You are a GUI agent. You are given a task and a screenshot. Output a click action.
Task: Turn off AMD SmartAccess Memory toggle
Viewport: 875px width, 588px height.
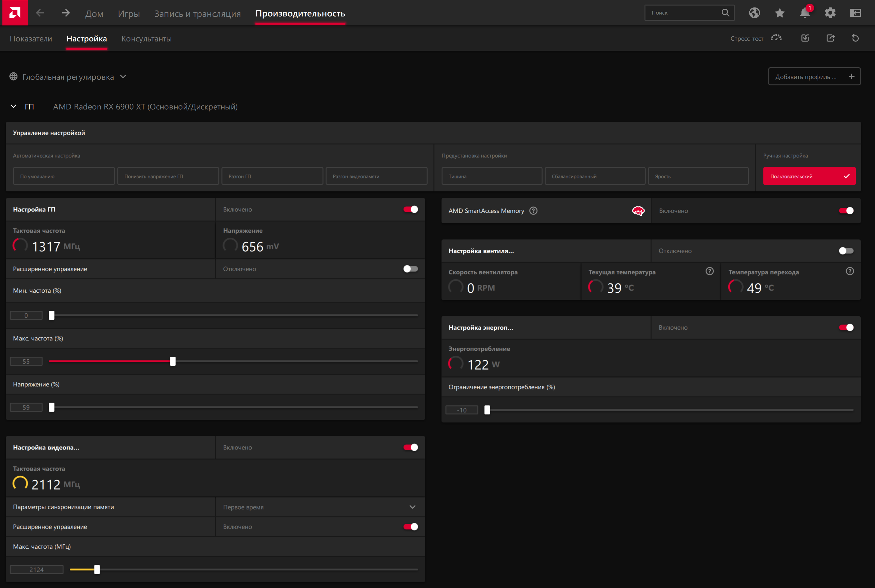click(846, 211)
